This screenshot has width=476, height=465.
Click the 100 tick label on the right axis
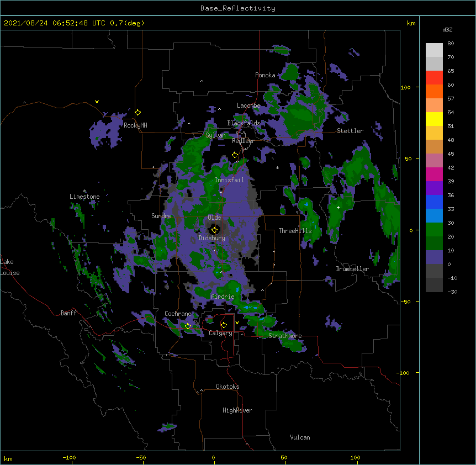point(405,87)
